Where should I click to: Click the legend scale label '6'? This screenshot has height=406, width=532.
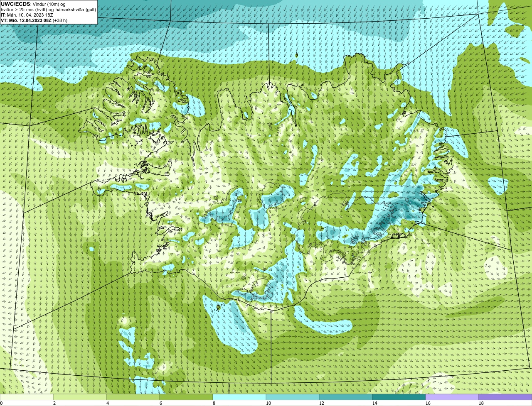coord(160,403)
